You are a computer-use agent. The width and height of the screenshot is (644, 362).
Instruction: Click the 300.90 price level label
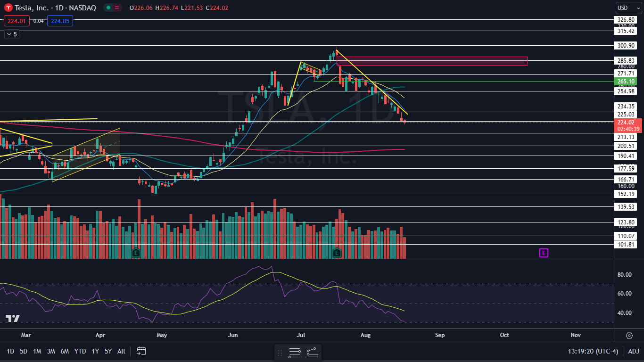(x=627, y=46)
